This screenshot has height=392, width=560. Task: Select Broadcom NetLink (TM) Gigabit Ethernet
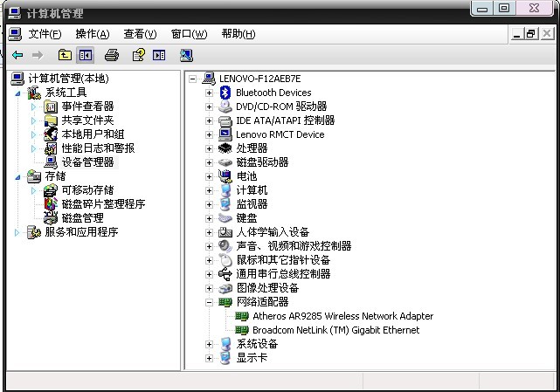point(336,330)
